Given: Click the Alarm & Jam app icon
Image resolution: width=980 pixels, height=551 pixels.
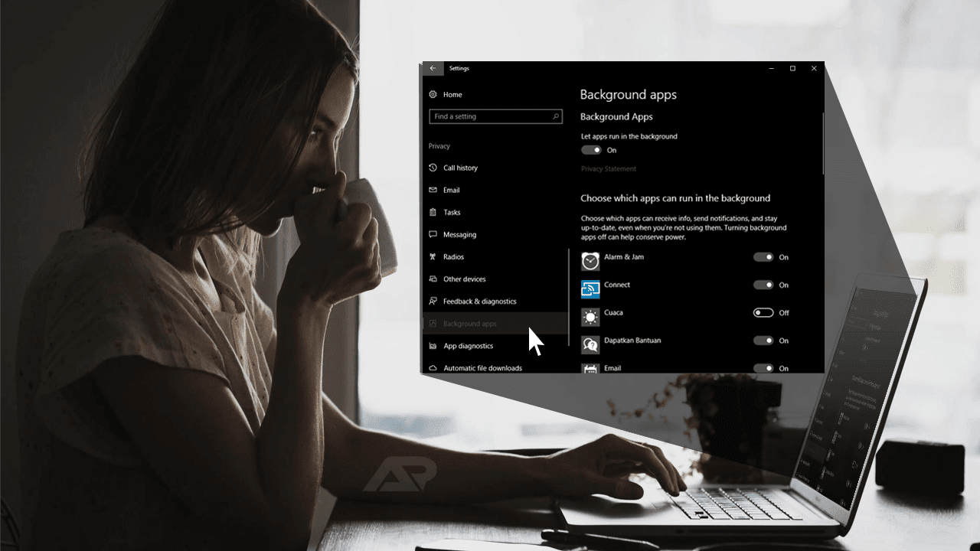Looking at the screenshot, I should coord(590,261).
